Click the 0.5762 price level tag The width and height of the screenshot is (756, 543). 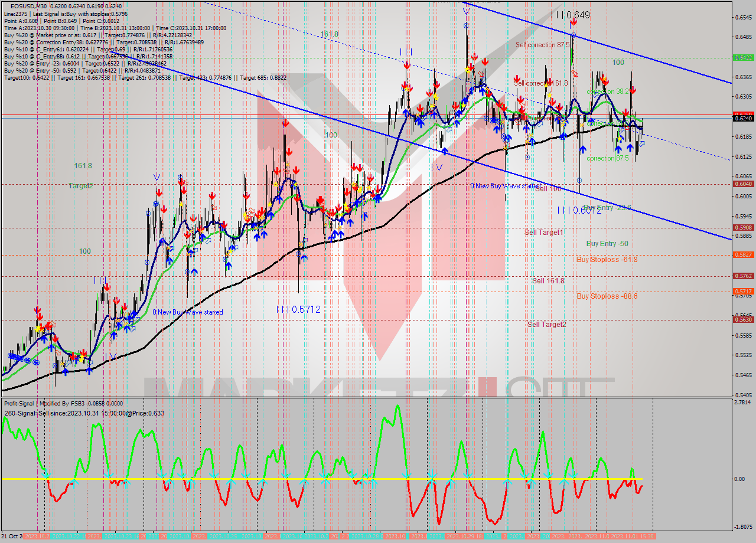tap(742, 276)
